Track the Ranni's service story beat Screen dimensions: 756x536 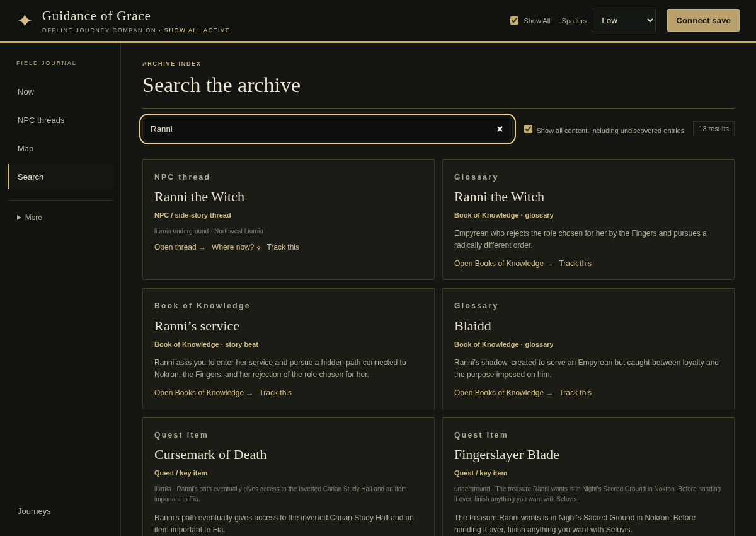275,393
